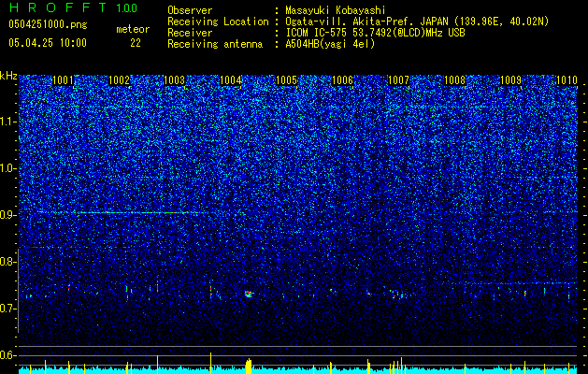
Task: Click the 0.6 kHz axis label
Action: pyautogui.click(x=8, y=355)
